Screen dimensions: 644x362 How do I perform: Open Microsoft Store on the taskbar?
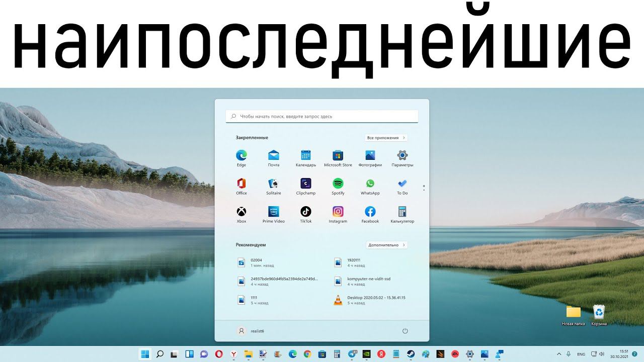click(322, 354)
